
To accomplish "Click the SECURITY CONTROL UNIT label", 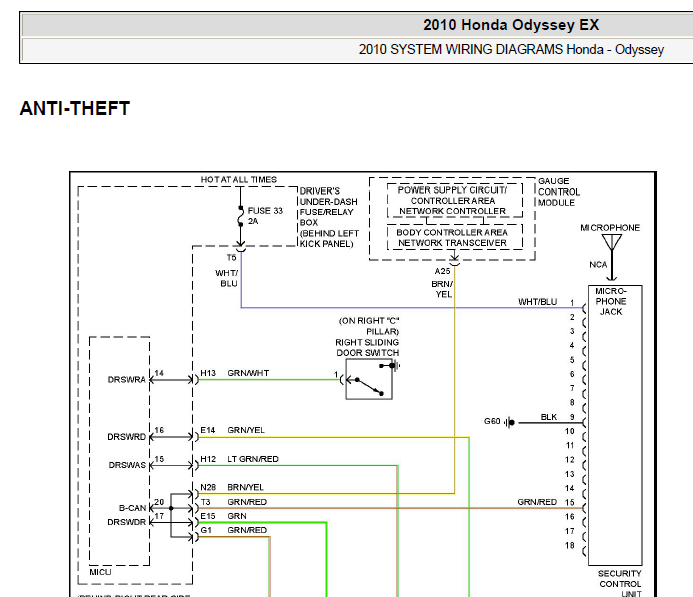I will (620, 584).
